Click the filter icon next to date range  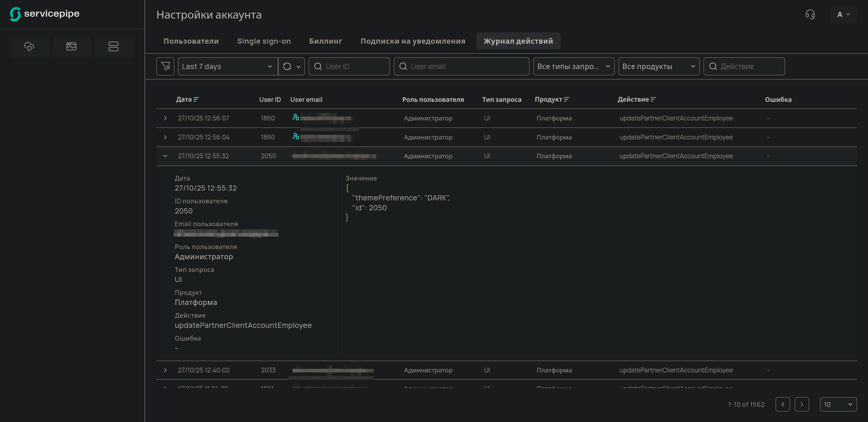pos(165,66)
